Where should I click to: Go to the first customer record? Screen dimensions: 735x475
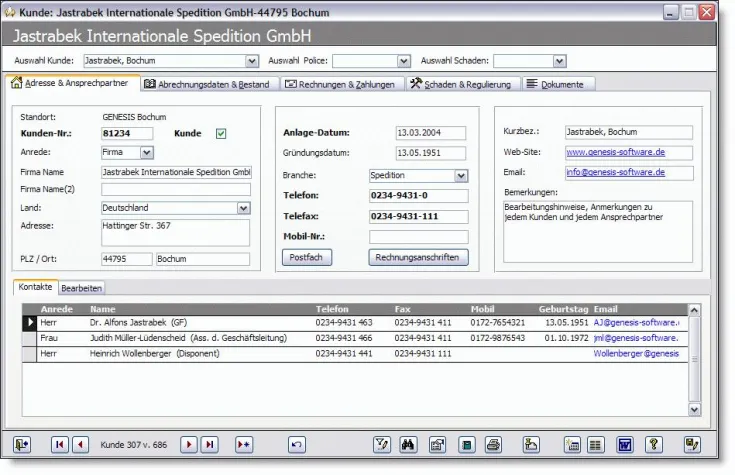click(59, 444)
